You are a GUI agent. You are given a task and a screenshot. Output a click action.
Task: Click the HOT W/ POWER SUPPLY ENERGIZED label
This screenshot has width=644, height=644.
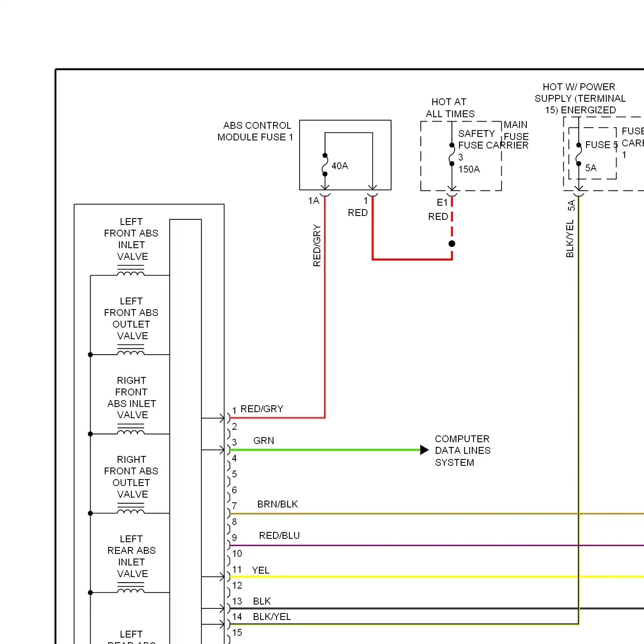click(580, 98)
